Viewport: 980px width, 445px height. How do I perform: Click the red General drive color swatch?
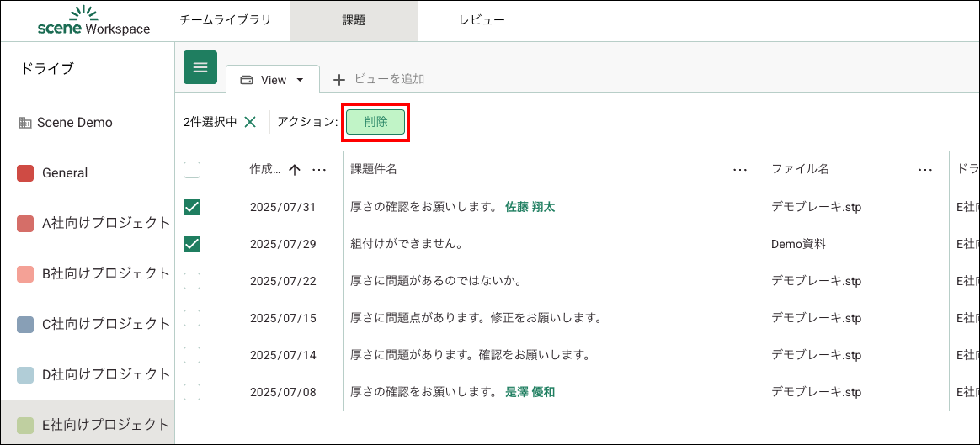(x=25, y=173)
